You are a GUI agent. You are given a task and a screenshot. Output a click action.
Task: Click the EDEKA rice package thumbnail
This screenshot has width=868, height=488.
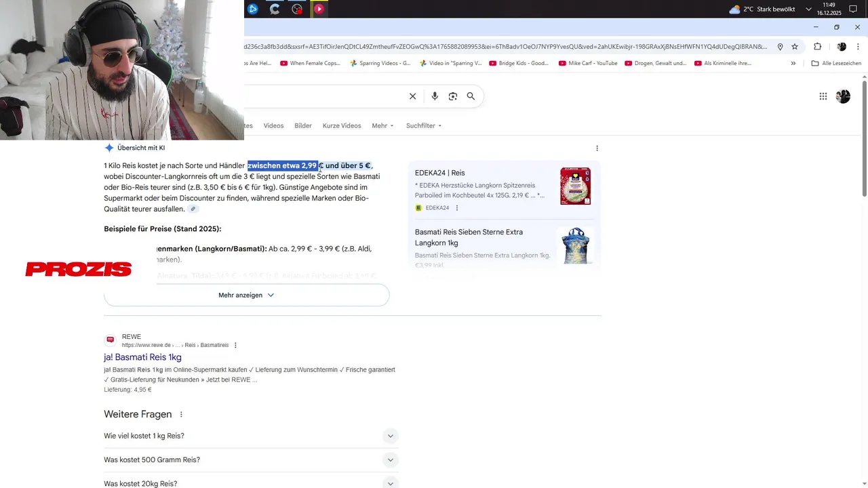(575, 186)
